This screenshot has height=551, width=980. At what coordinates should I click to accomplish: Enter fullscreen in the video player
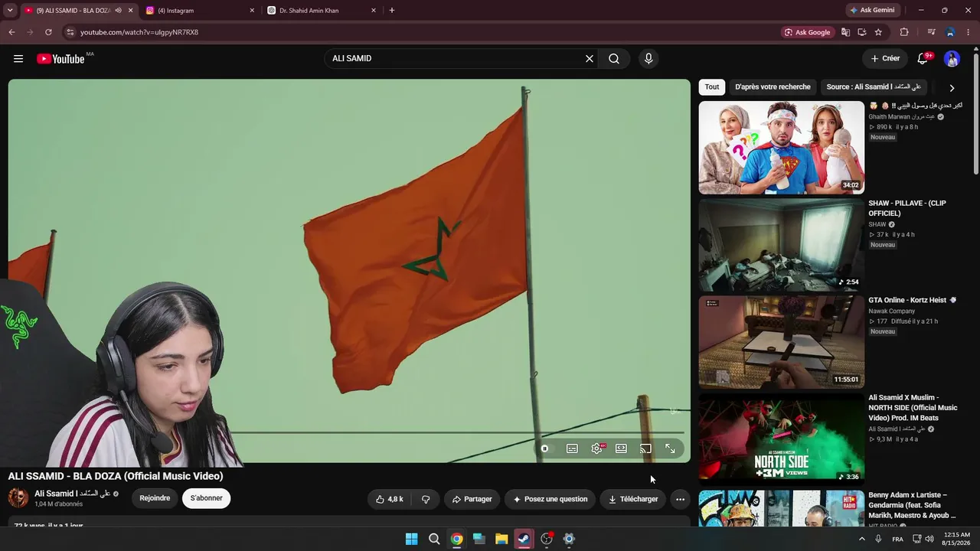pos(670,448)
